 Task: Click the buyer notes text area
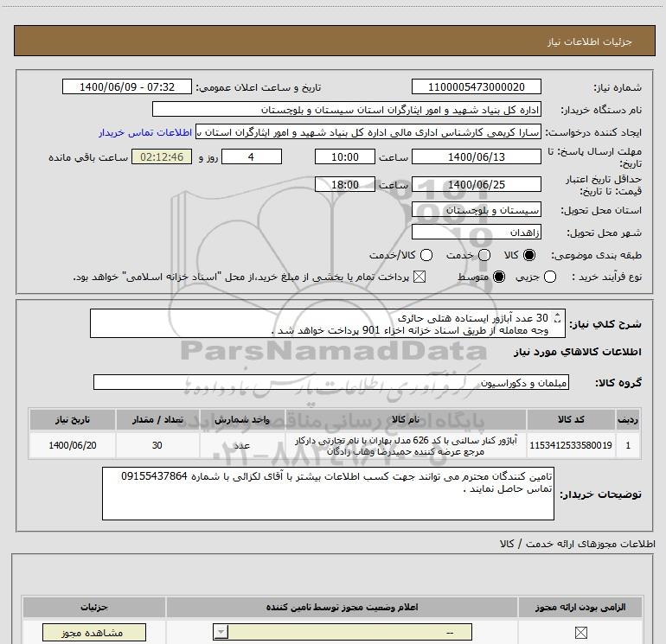(x=328, y=494)
